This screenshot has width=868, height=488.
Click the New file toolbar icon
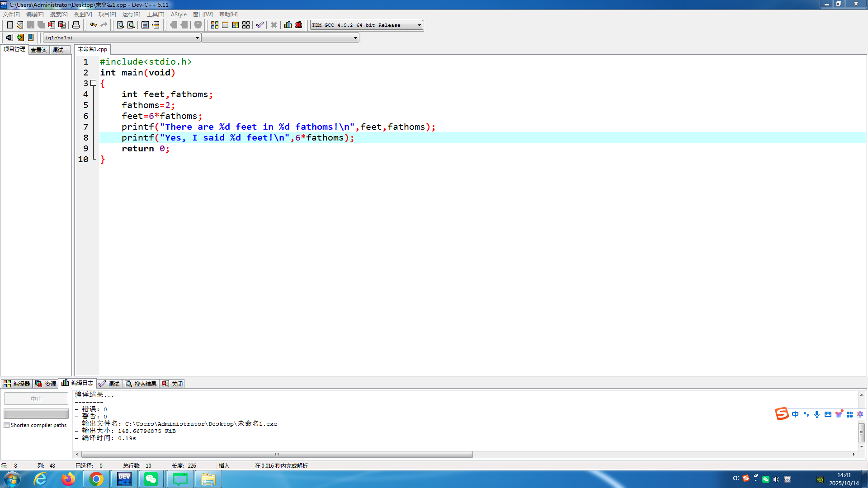9,25
